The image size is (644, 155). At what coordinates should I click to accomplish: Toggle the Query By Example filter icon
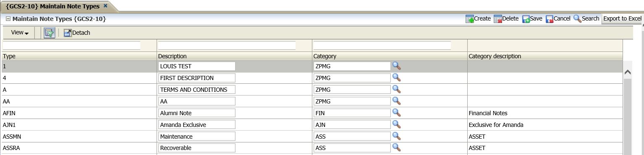(50, 33)
